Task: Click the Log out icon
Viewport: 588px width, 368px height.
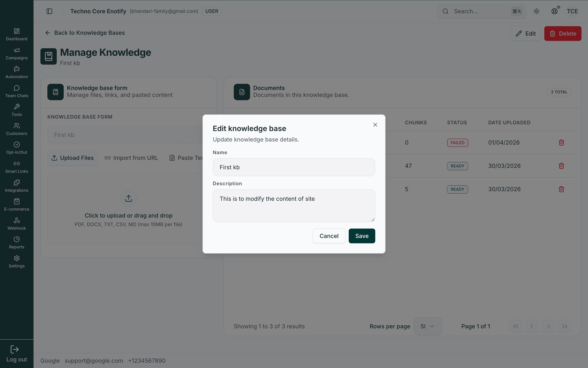Action: coord(14,350)
